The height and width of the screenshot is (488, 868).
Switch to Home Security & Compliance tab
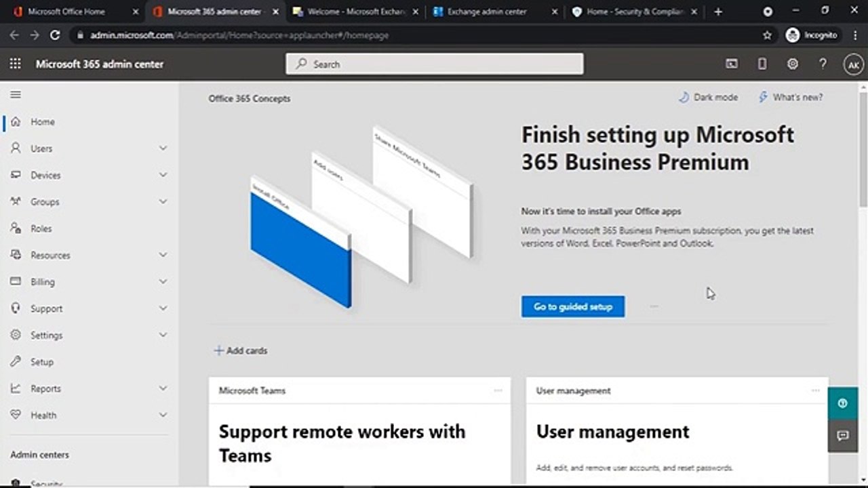[634, 12]
